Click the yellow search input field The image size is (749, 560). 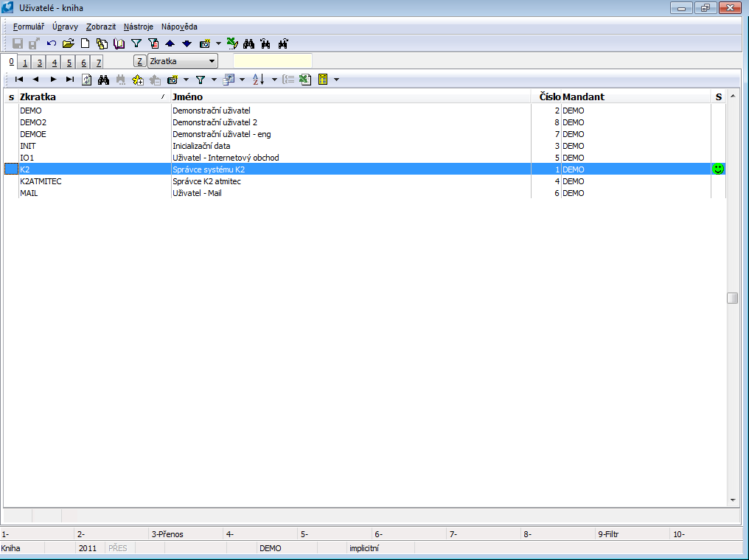point(273,61)
